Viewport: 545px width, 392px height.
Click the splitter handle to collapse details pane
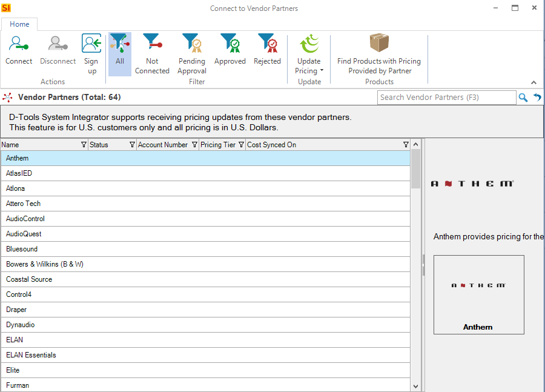(423, 265)
